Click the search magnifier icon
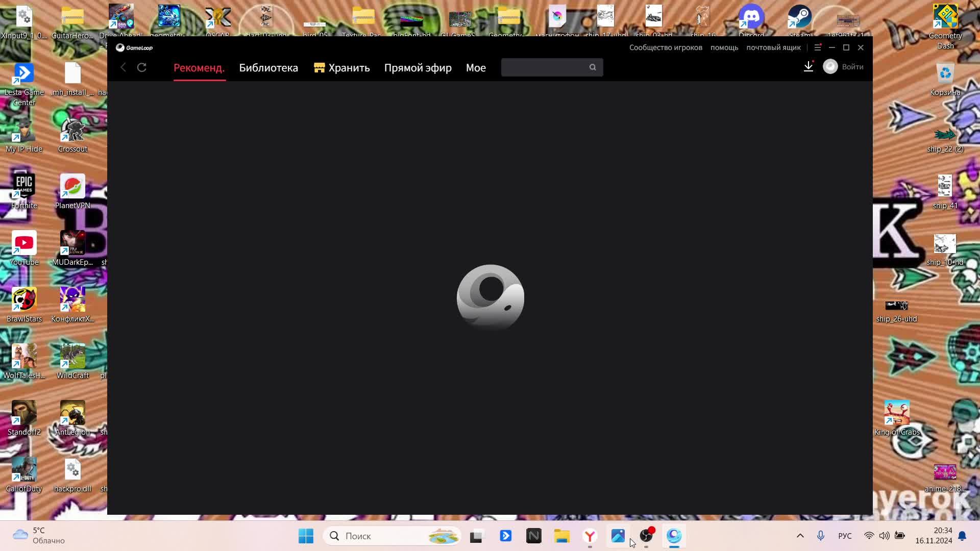The image size is (980, 551). pyautogui.click(x=593, y=67)
